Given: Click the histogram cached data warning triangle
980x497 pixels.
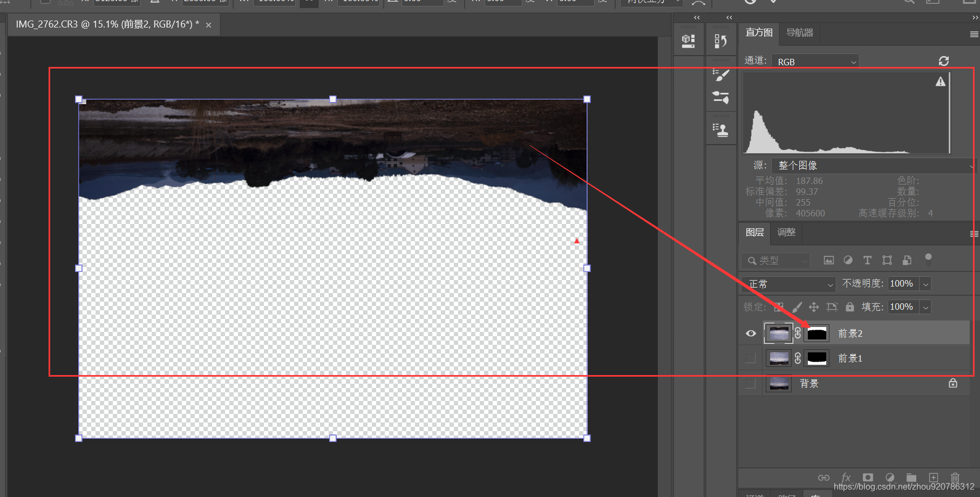Looking at the screenshot, I should [x=941, y=81].
